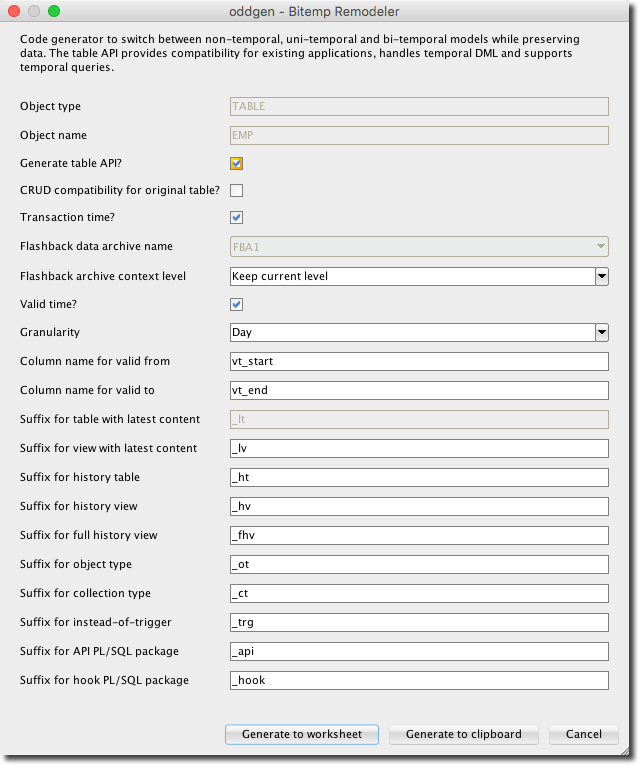The image size is (639, 765).
Task: Click the disabled Suffix for table with latest content field
Action: click(x=419, y=420)
